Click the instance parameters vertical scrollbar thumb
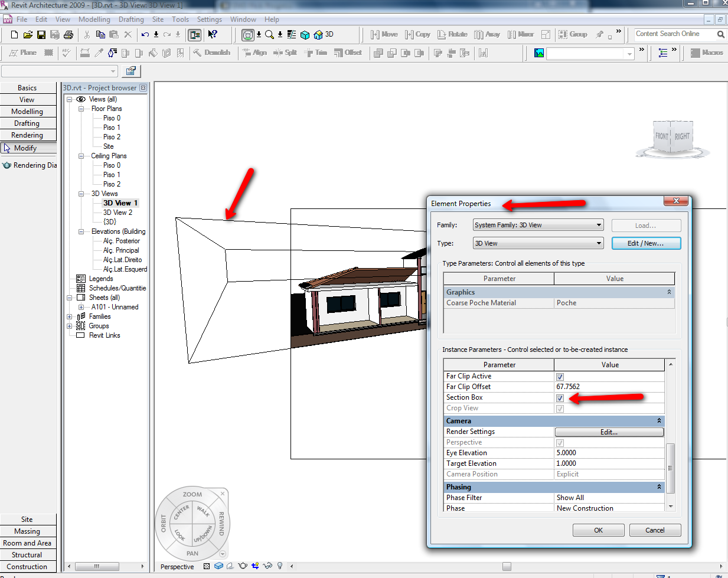 670,468
